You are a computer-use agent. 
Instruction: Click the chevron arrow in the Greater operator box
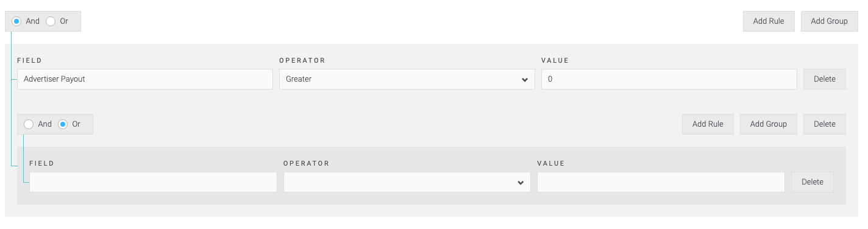[x=524, y=80]
